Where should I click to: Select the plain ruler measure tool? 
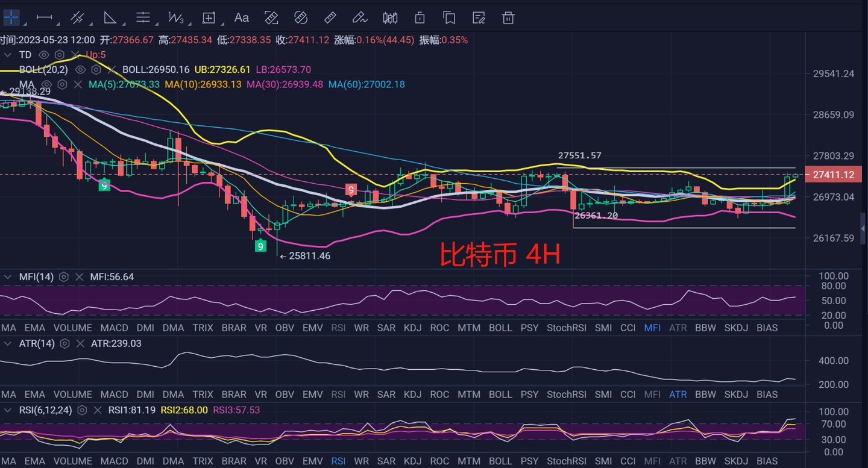pos(330,17)
